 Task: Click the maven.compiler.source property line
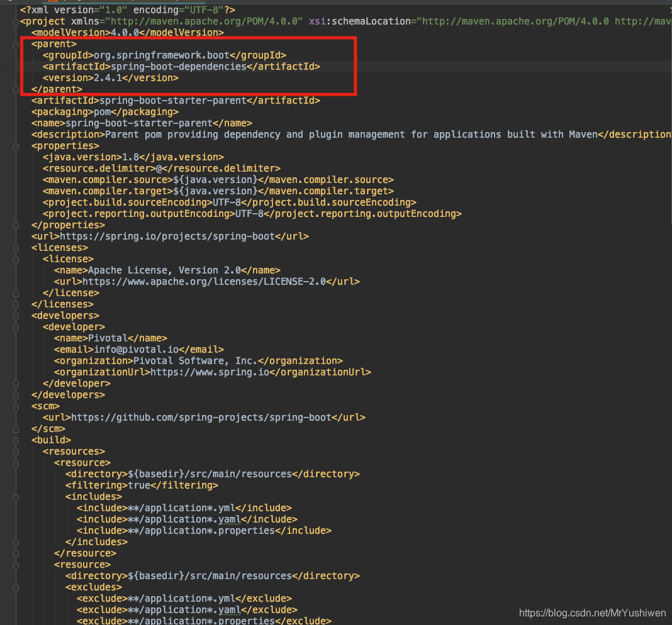click(x=218, y=180)
